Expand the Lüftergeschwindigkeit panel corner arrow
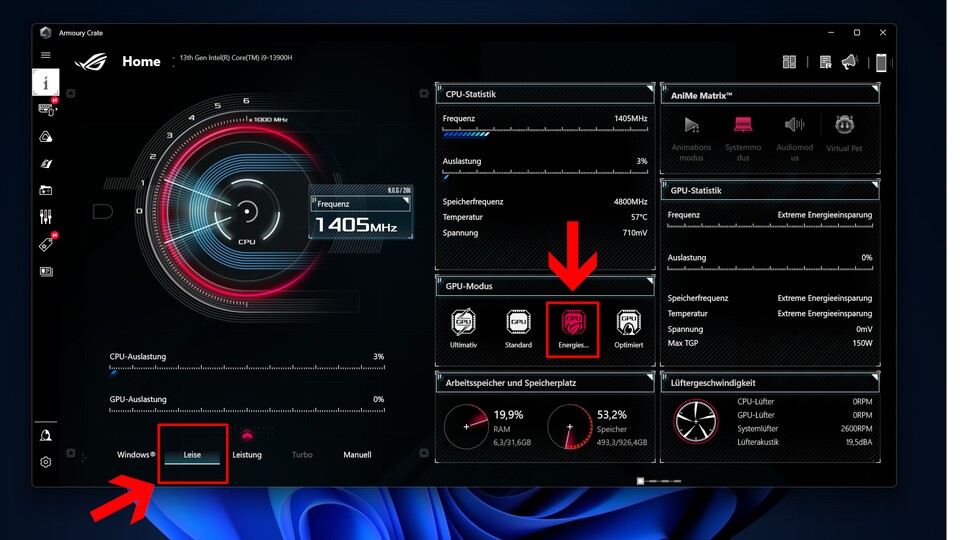 coord(875,378)
